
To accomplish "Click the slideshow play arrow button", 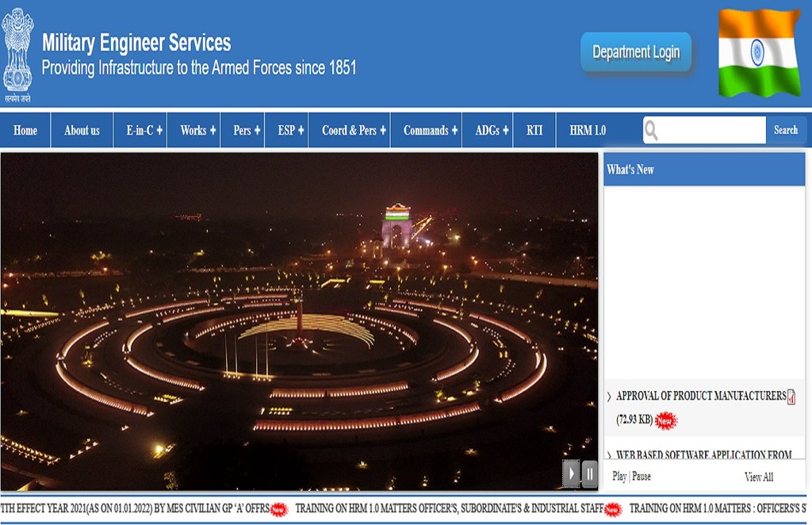I will click(571, 473).
